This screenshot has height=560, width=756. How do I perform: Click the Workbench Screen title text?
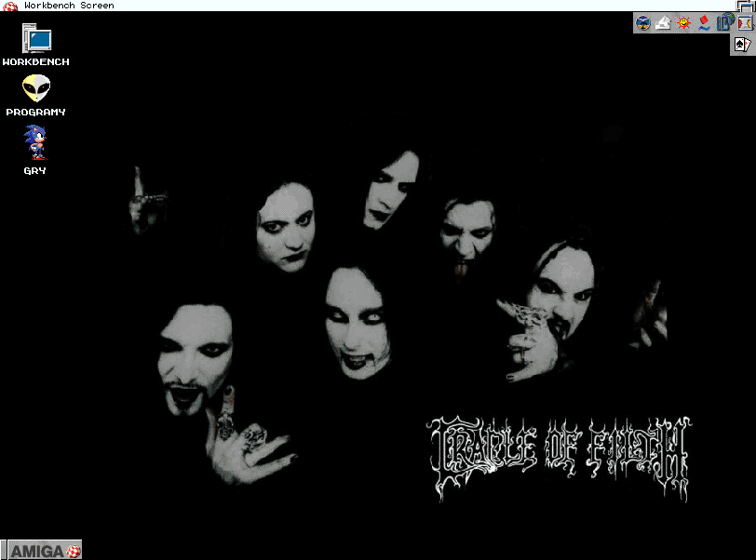[x=69, y=6]
